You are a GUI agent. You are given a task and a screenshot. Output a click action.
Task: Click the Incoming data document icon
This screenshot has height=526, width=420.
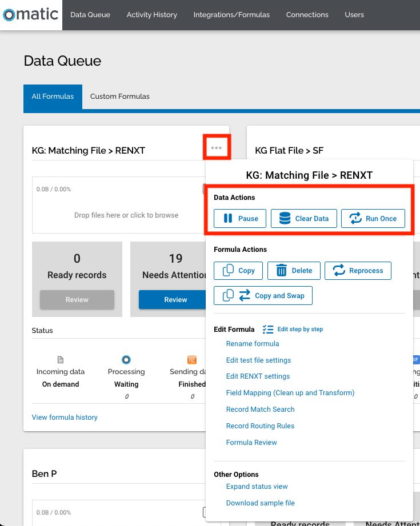(x=61, y=359)
